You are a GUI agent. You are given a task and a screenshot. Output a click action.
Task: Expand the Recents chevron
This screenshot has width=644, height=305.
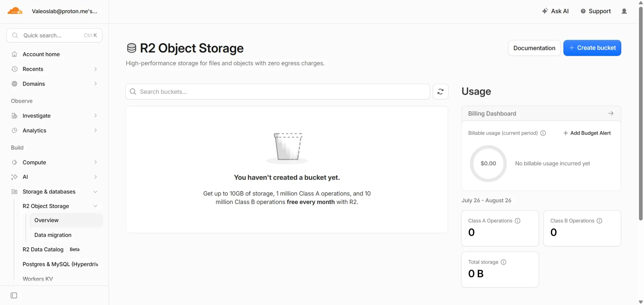96,69
